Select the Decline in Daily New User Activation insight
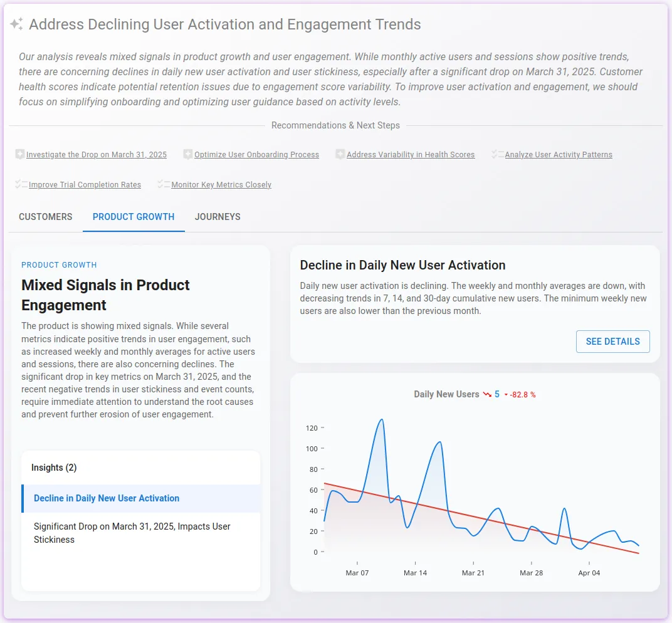 click(x=107, y=498)
